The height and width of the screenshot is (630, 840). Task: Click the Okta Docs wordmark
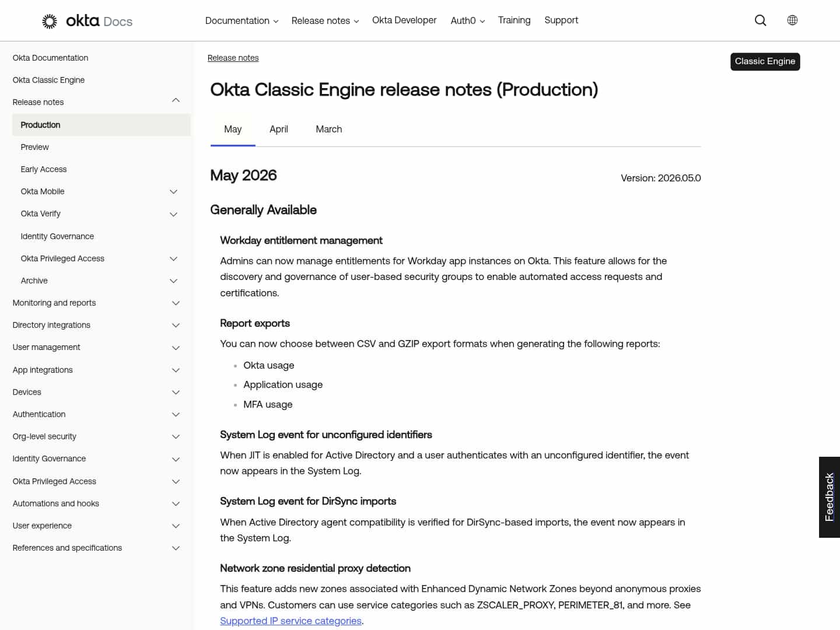click(x=99, y=21)
